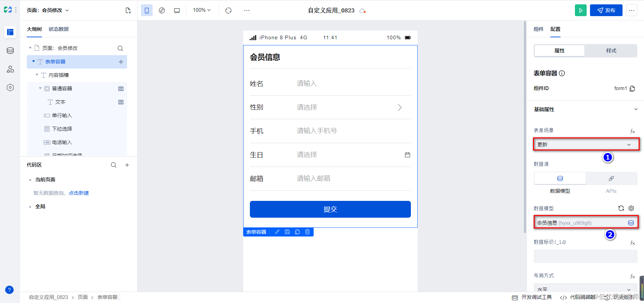This screenshot has height=303, width=644.
Task: Switch to desktop PC preview mode
Action: click(177, 10)
